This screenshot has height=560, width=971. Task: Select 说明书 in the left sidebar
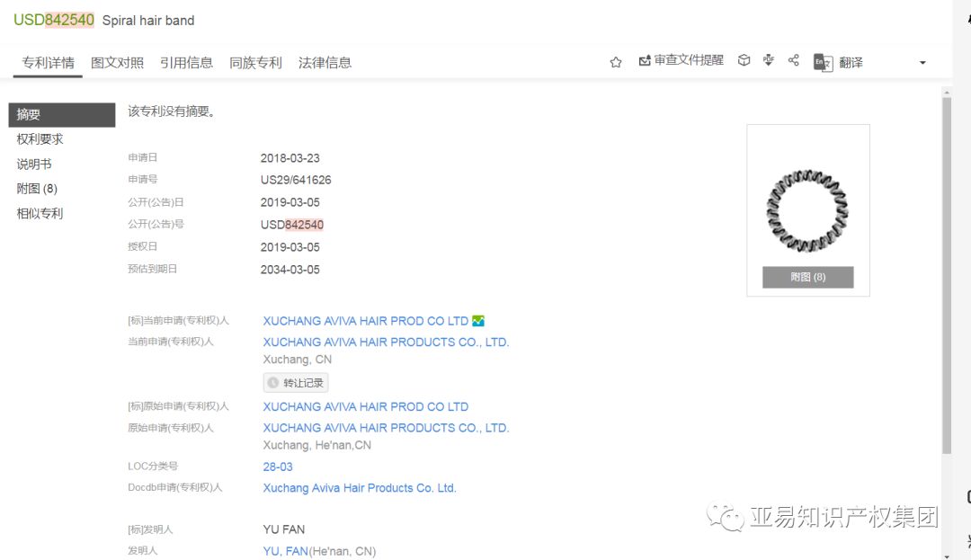click(34, 164)
